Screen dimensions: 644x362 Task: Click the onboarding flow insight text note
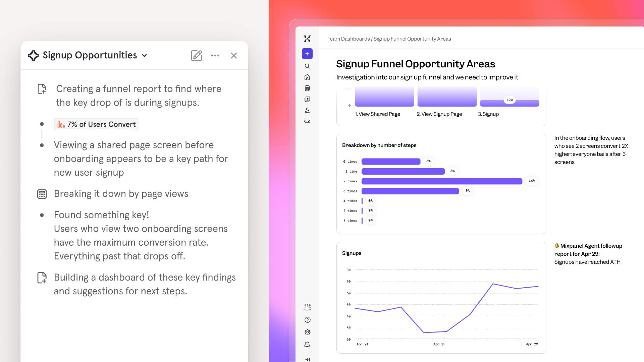591,150
